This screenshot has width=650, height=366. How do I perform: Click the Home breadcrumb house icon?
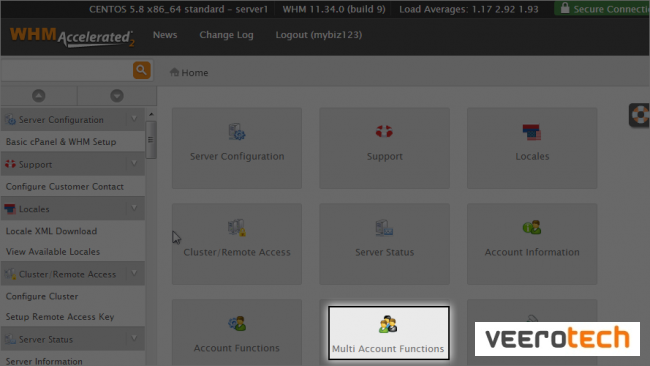click(x=174, y=72)
